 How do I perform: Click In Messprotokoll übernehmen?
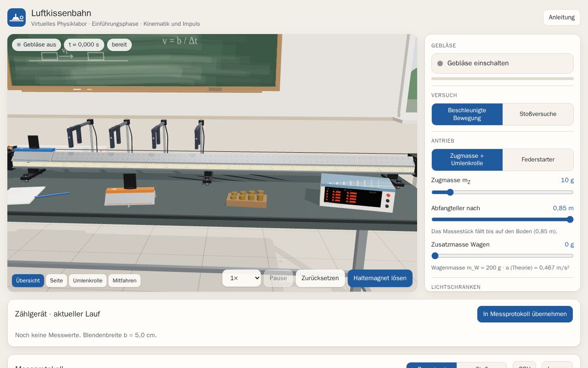click(x=525, y=314)
